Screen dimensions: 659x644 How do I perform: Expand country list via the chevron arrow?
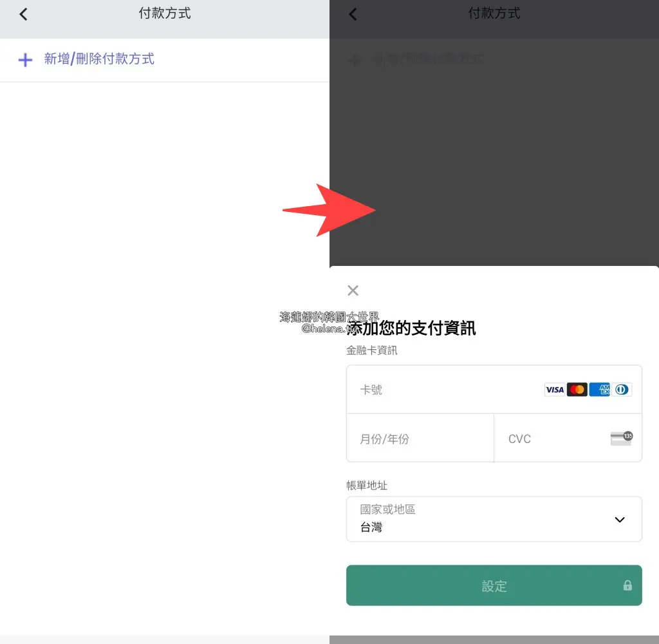point(620,520)
